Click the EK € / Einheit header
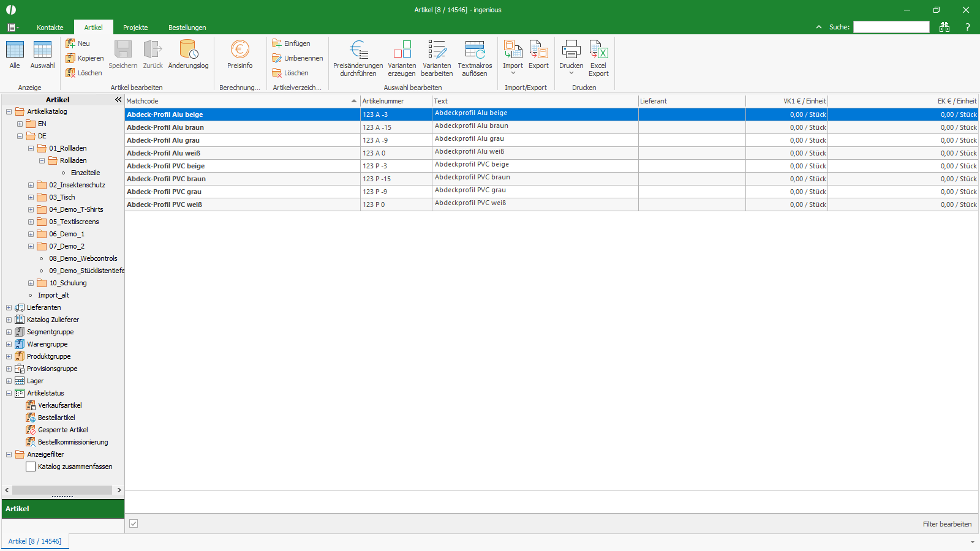The width and height of the screenshot is (980, 551). click(903, 101)
